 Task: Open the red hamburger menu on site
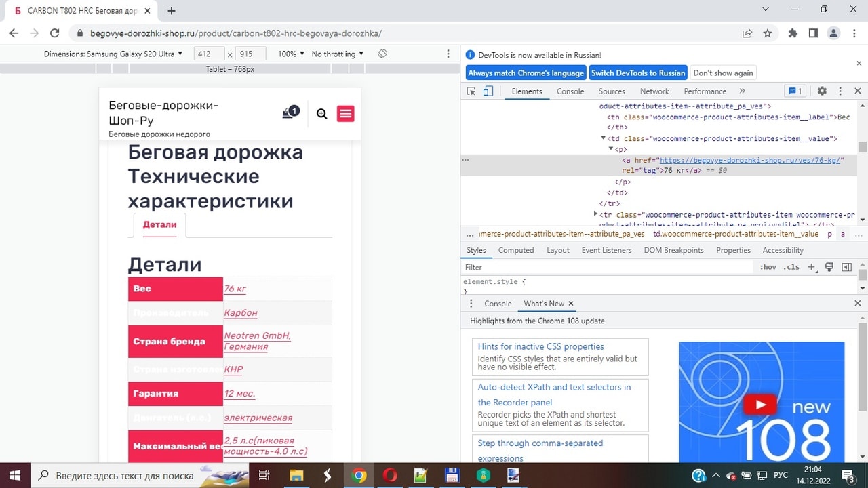[346, 113]
